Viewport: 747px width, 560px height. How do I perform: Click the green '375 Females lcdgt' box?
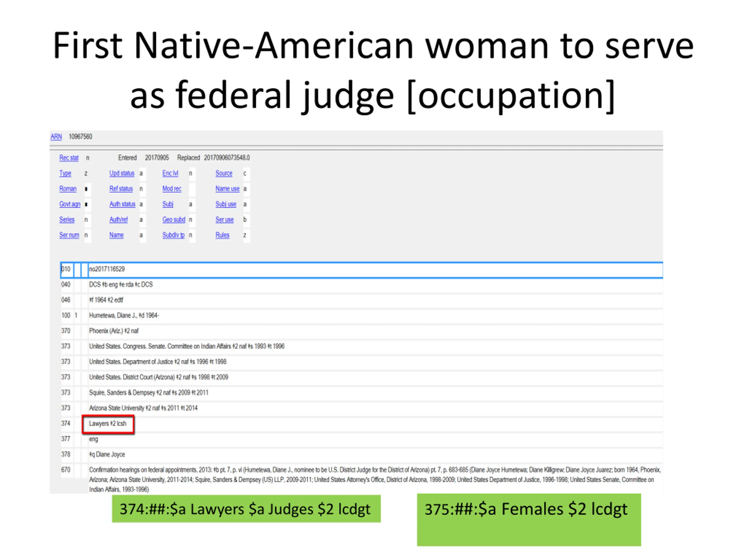pos(529,520)
